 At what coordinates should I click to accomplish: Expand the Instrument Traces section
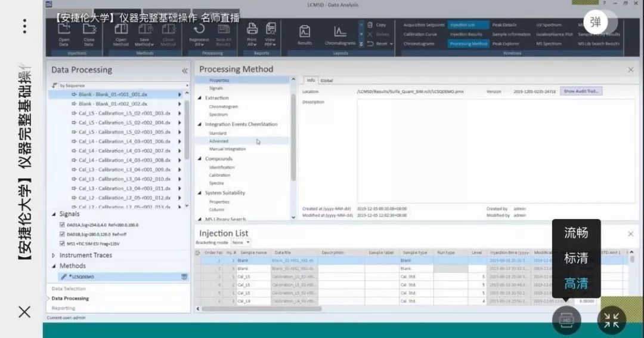click(54, 256)
